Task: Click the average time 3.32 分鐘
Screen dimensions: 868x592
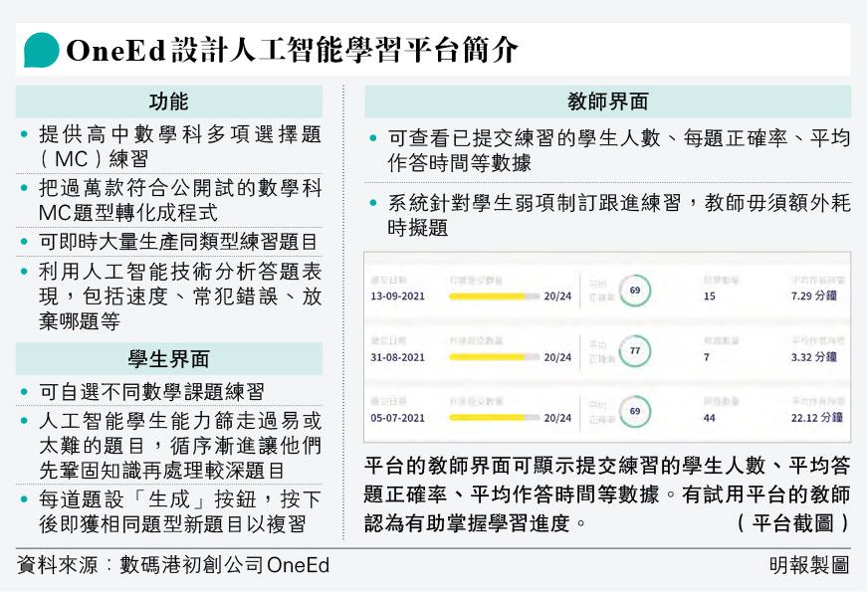Action: click(x=814, y=357)
